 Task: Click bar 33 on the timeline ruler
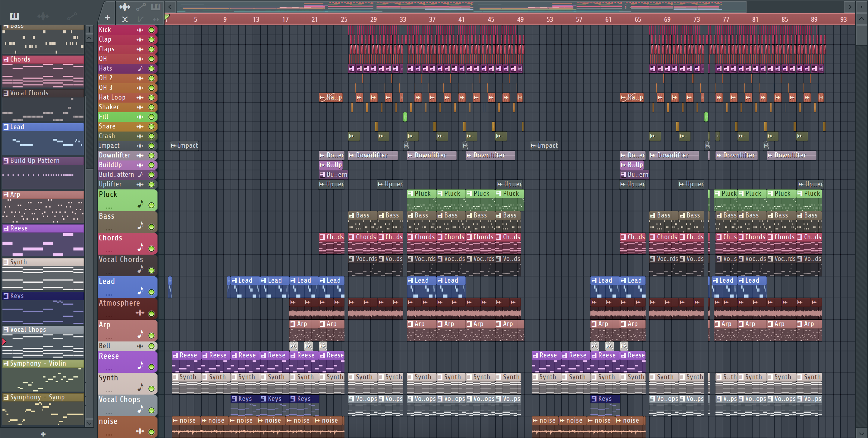point(403,19)
